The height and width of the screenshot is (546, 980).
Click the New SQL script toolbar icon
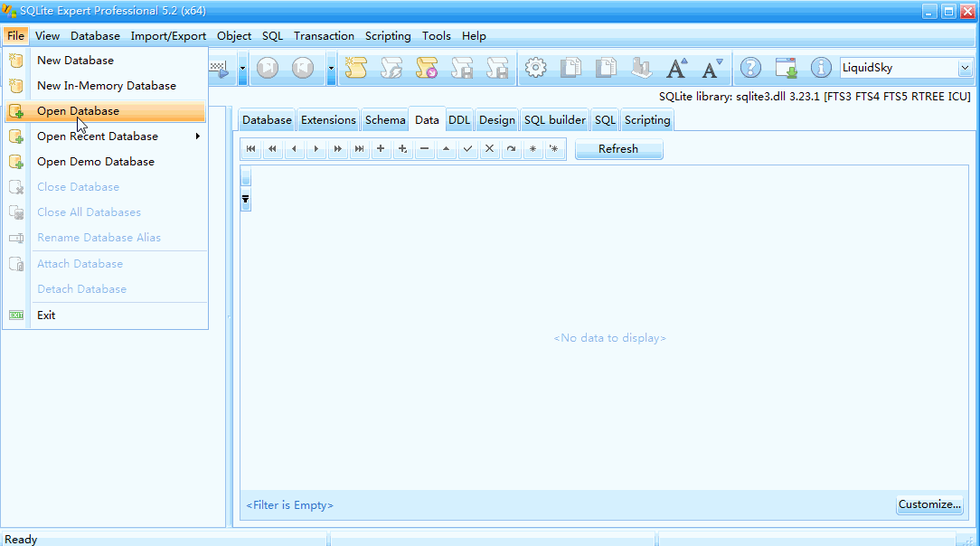(x=356, y=68)
